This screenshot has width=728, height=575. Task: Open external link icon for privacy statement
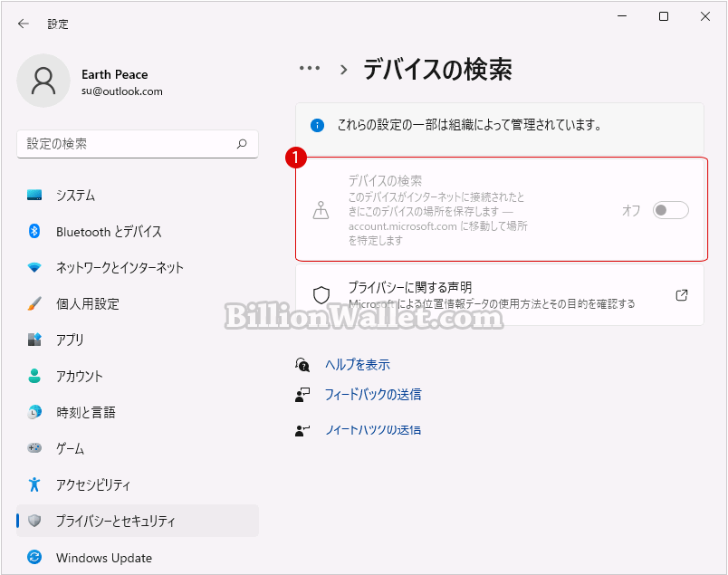682,295
